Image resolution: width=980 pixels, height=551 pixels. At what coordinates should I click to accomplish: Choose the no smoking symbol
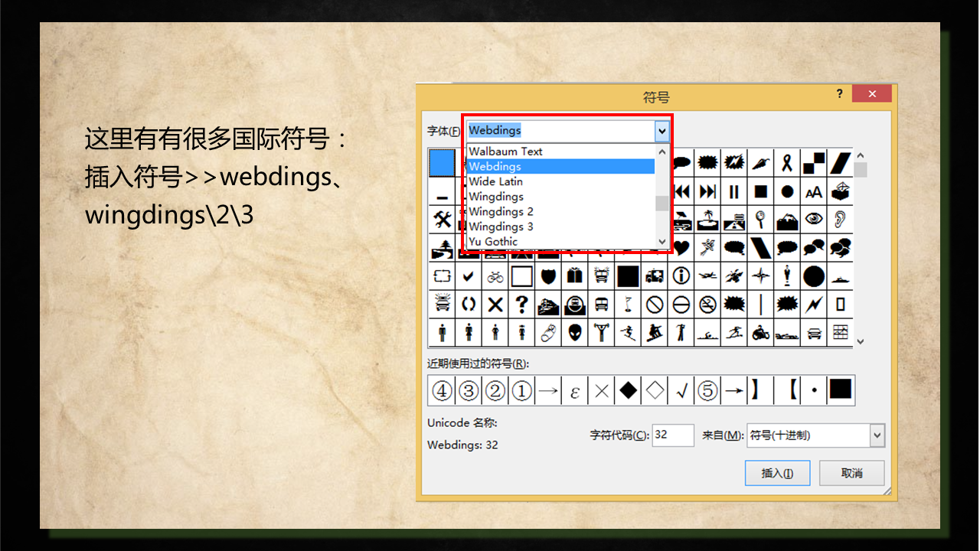pyautogui.click(x=708, y=305)
